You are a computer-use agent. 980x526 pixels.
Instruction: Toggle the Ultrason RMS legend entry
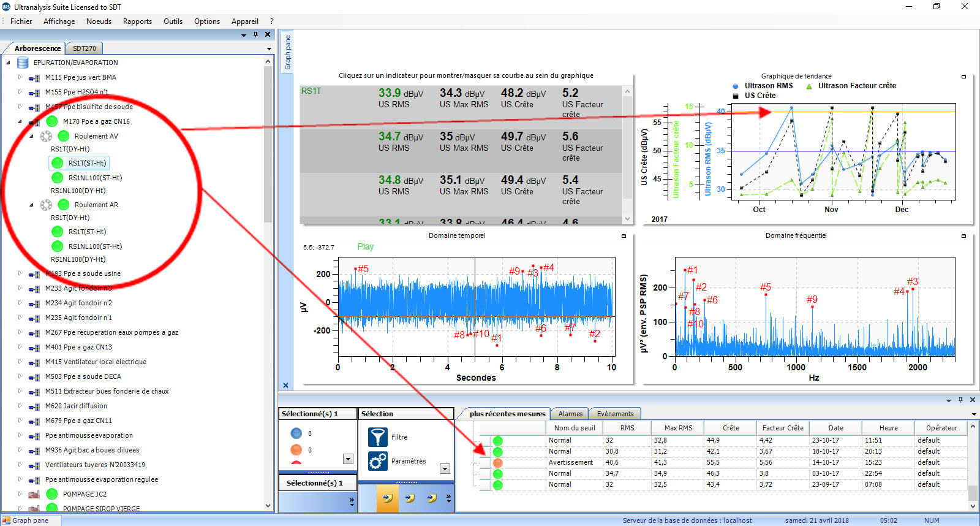point(763,86)
